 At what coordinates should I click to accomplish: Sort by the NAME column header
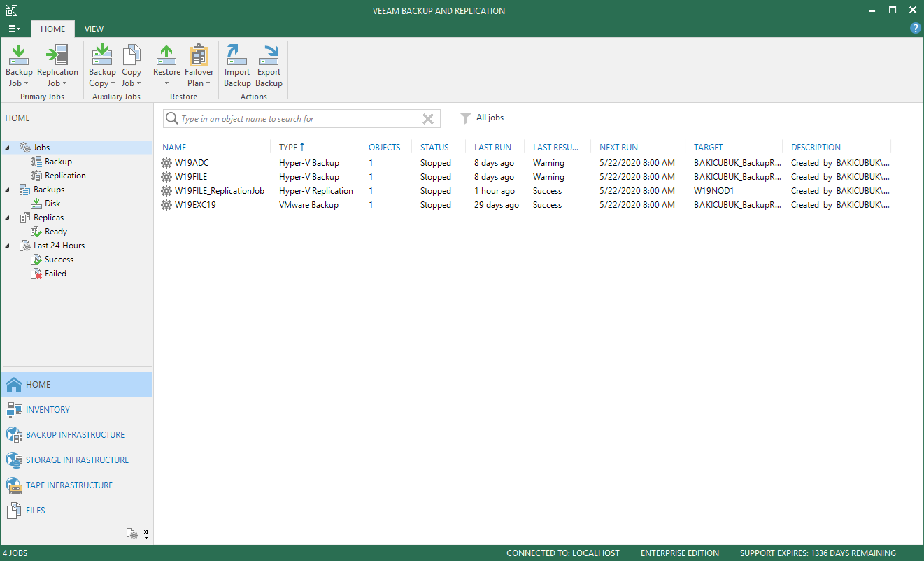click(x=174, y=148)
